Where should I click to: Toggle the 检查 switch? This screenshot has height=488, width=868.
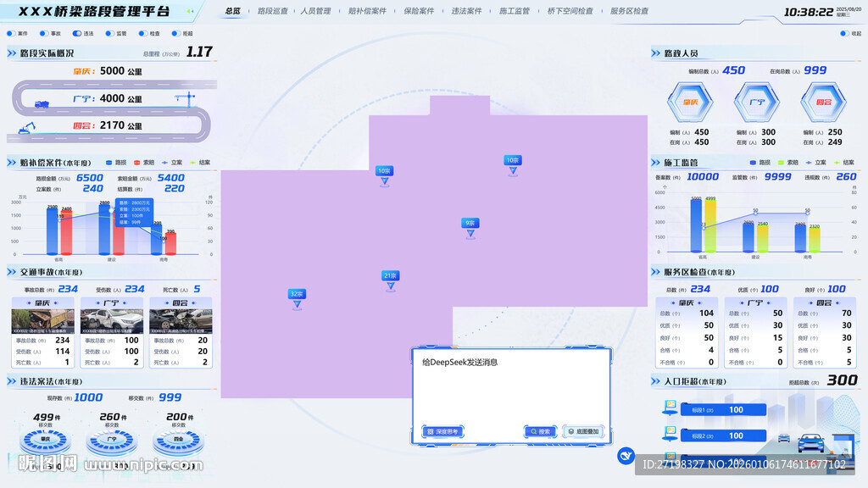[143, 33]
